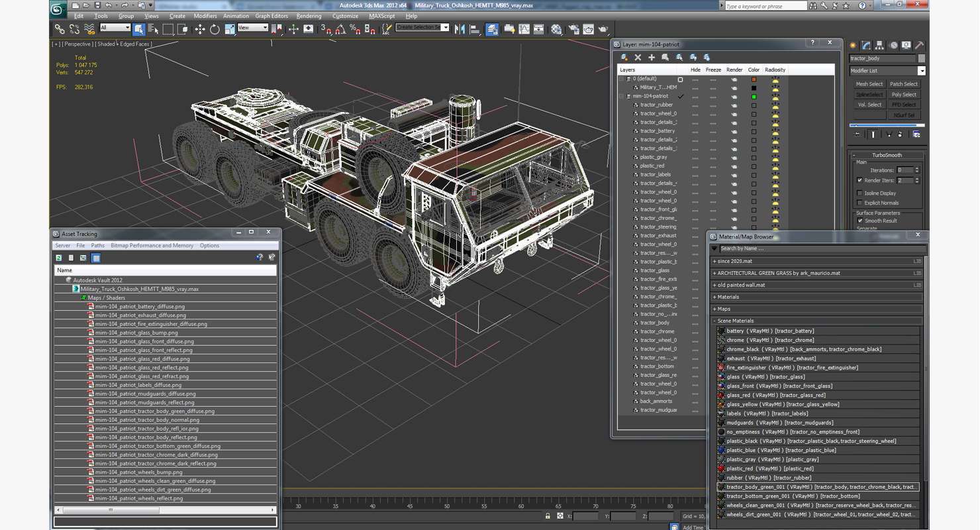This screenshot has width=980, height=530.
Task: Activate the Select Object tool
Action: click(138, 29)
